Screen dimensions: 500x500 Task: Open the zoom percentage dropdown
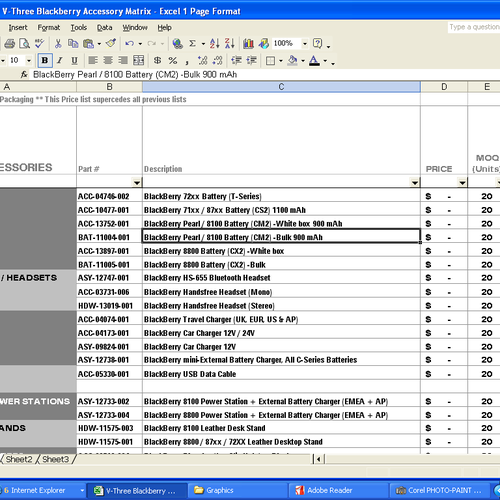304,44
